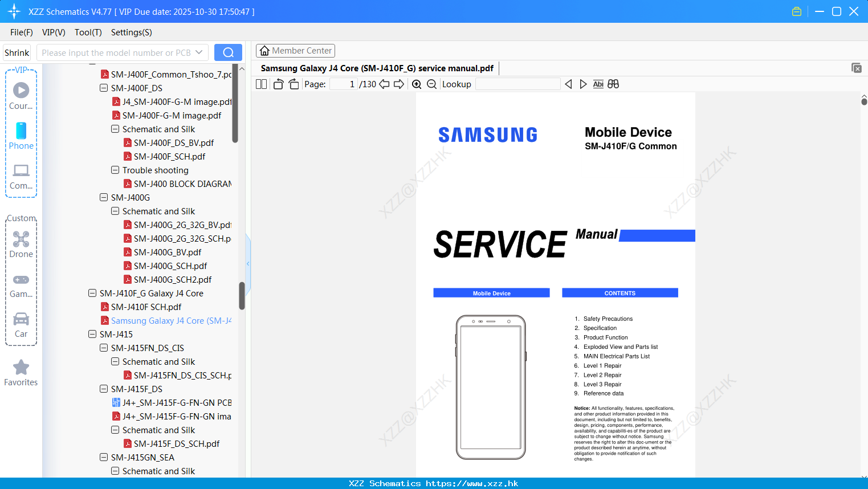Collapse the SM-J400G tree node
Image resolution: width=868 pixels, height=489 pixels.
104,198
